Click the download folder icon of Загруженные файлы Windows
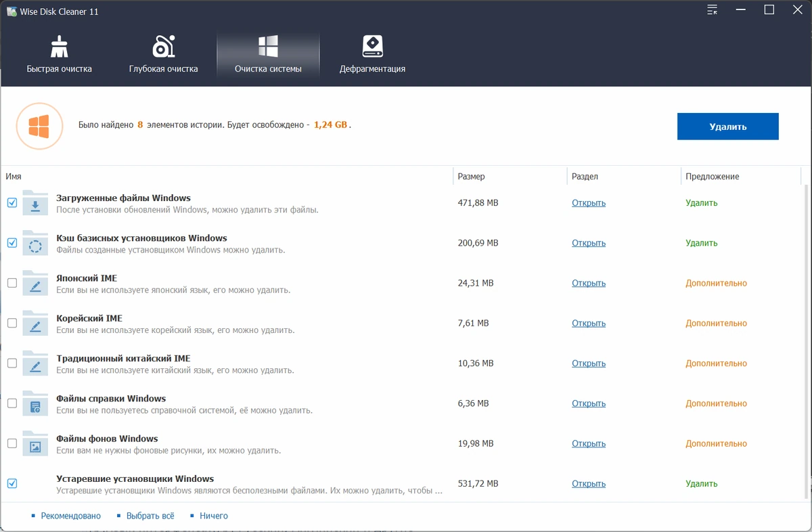812x532 pixels. 35,203
